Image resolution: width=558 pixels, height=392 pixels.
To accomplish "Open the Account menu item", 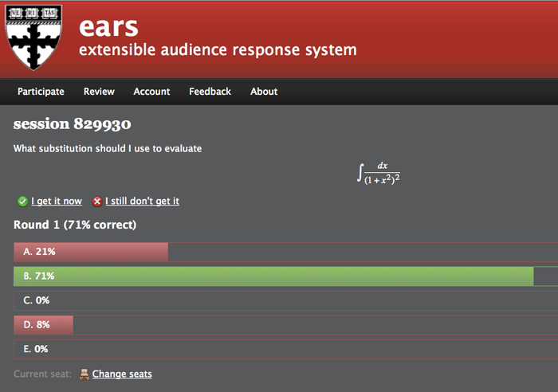I will pos(151,92).
